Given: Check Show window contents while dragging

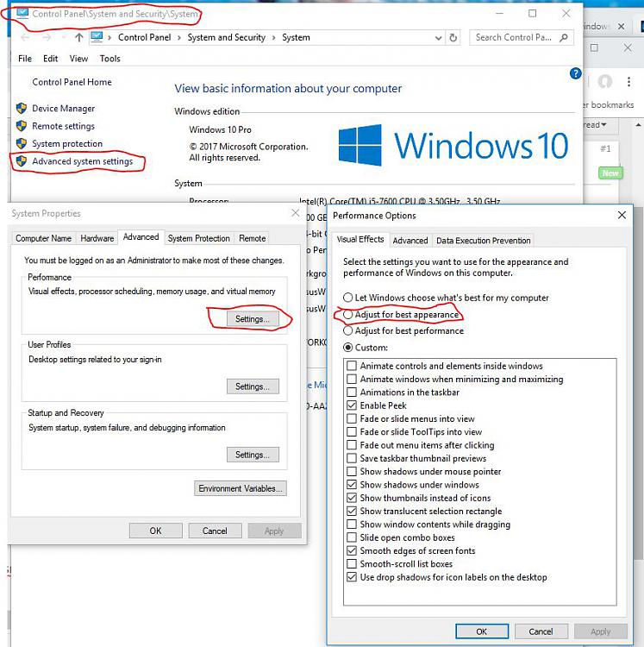Looking at the screenshot, I should pyautogui.click(x=352, y=524).
